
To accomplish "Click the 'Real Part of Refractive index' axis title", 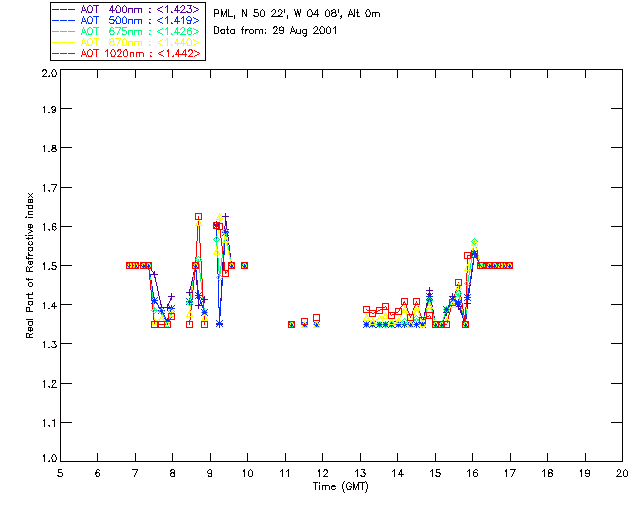I will pyautogui.click(x=30, y=265).
